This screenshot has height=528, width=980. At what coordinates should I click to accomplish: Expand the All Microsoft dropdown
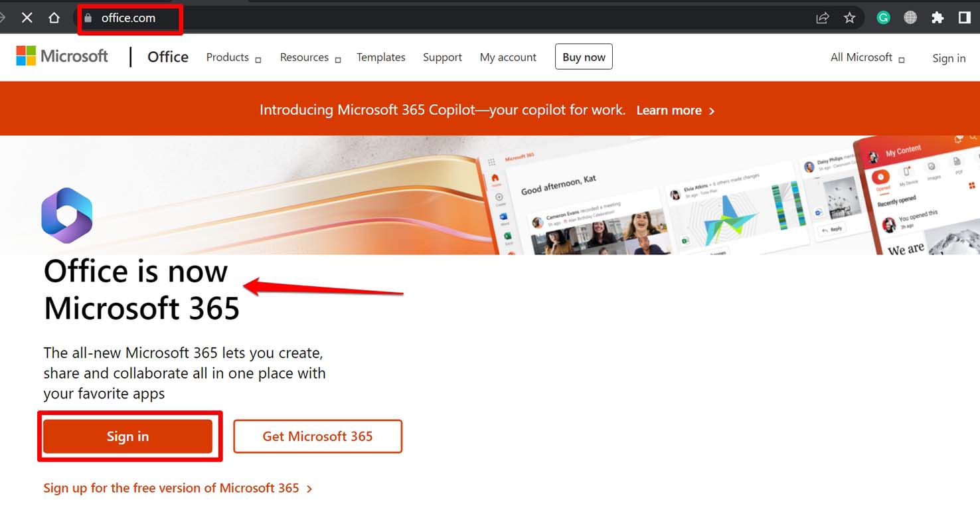[x=867, y=58]
